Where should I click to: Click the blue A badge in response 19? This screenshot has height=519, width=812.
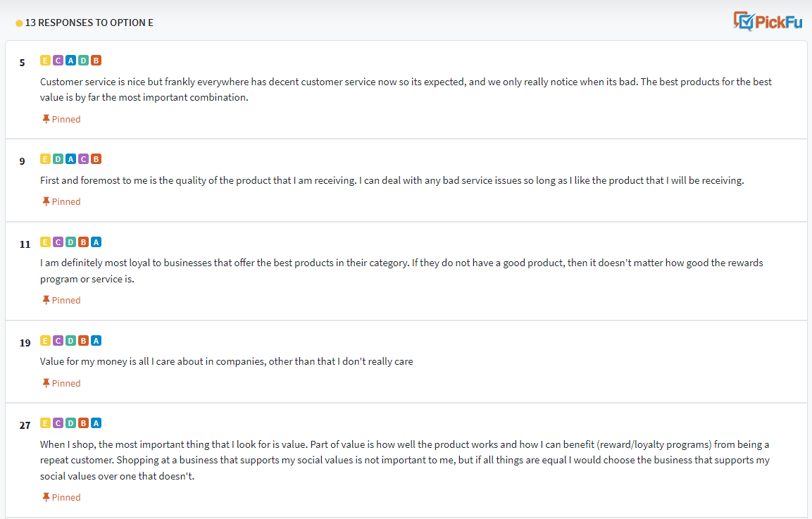pyautogui.click(x=96, y=341)
